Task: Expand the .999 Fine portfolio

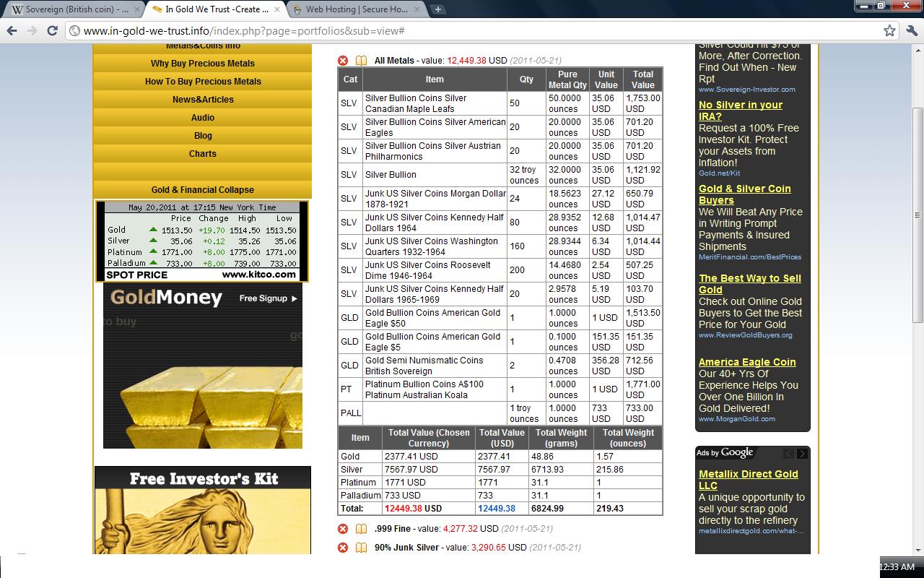Action: point(392,529)
